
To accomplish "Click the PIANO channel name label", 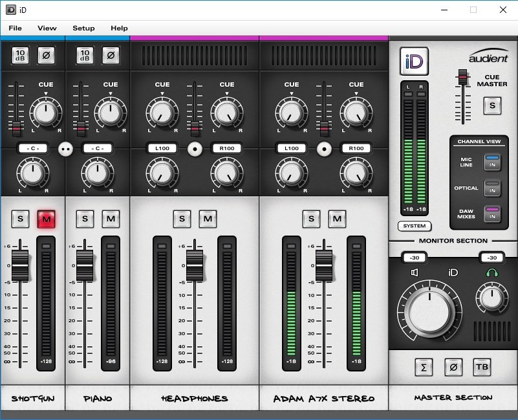I will [98, 399].
